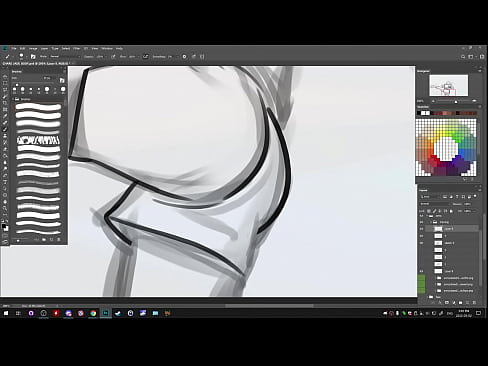The image size is (488, 366).
Task: Click the foreground color swatch
Action: 4,226
